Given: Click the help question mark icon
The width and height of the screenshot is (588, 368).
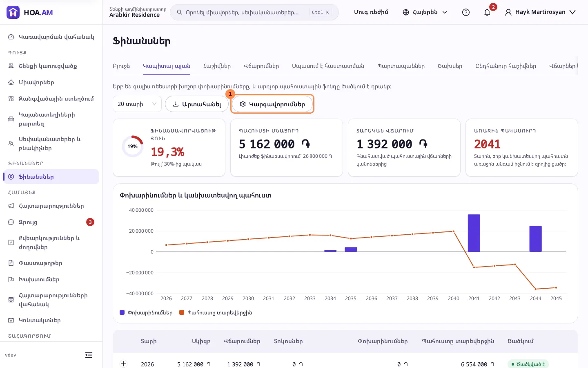Looking at the screenshot, I should (466, 12).
